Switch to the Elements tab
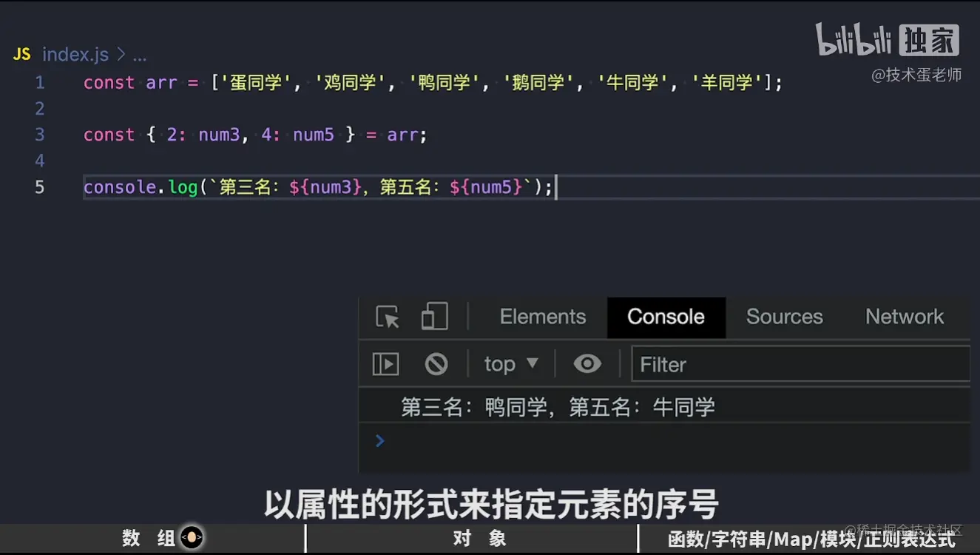This screenshot has height=555, width=980. pyautogui.click(x=542, y=317)
